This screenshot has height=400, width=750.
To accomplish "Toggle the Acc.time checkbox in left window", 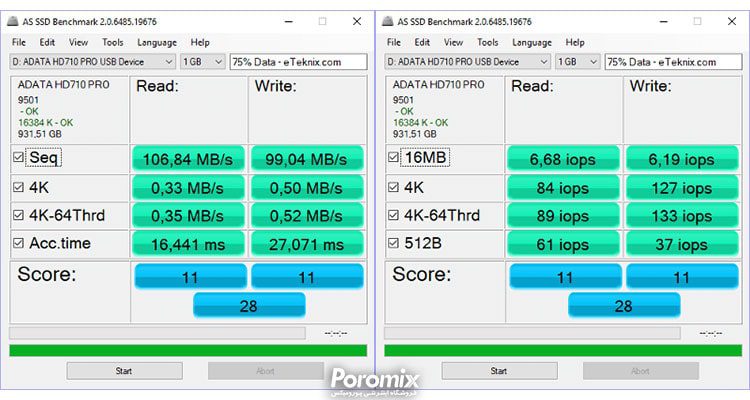I will pos(19,243).
